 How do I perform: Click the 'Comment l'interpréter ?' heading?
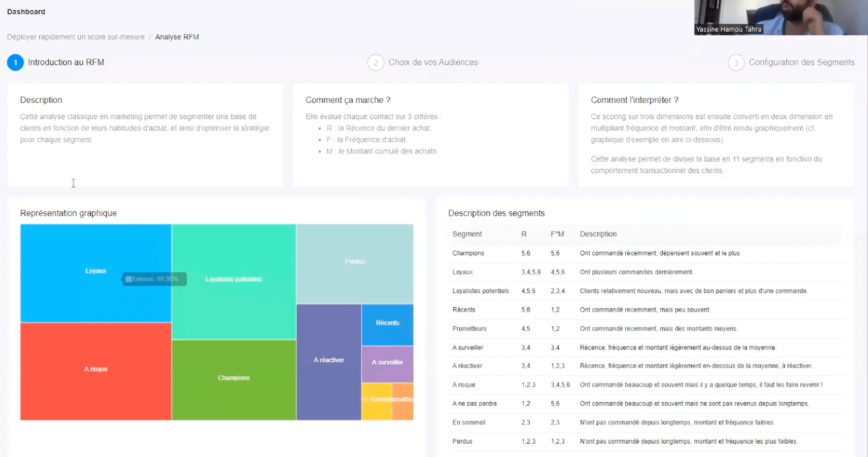(x=635, y=100)
